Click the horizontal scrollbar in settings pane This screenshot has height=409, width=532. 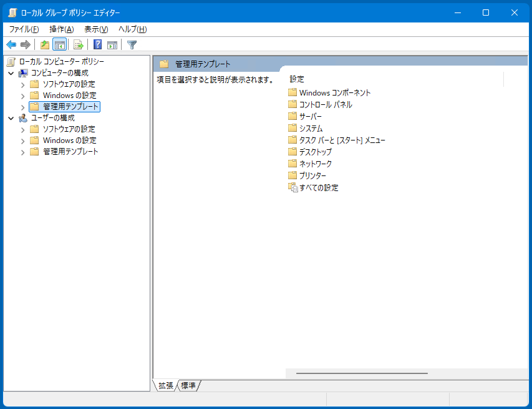tap(362, 373)
